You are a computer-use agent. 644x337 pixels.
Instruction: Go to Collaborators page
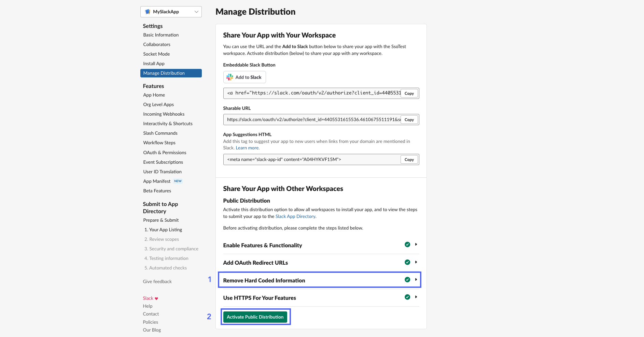[157, 44]
